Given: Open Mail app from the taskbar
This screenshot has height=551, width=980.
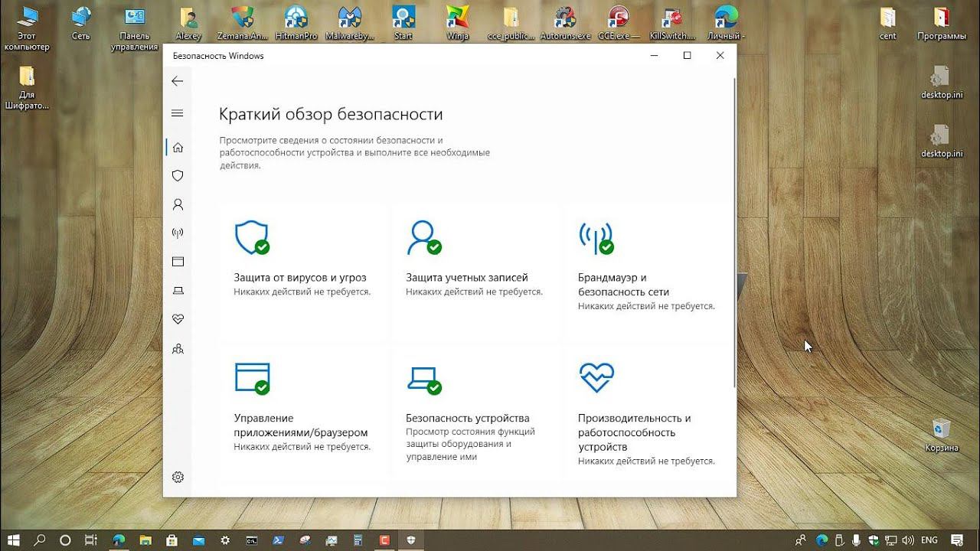Looking at the screenshot, I should (198, 540).
